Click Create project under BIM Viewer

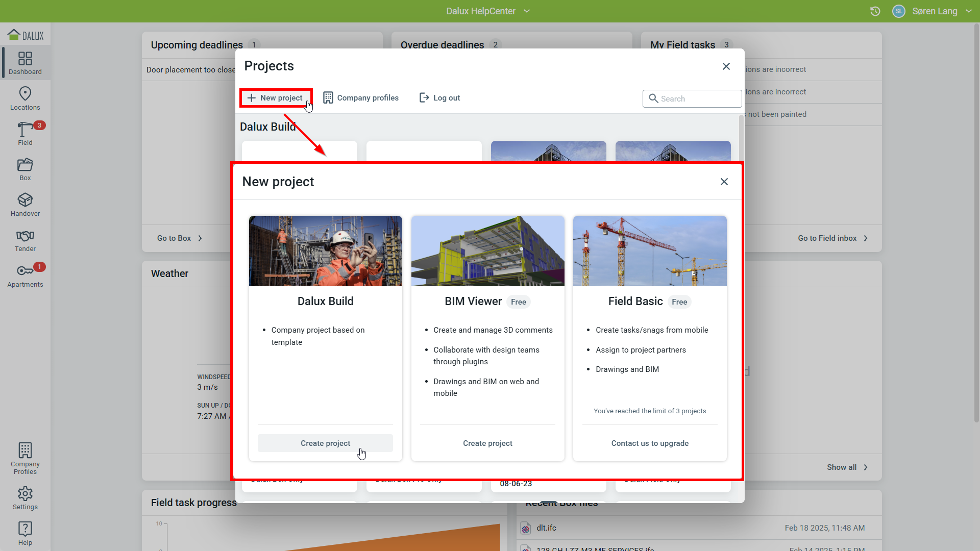[x=487, y=443]
